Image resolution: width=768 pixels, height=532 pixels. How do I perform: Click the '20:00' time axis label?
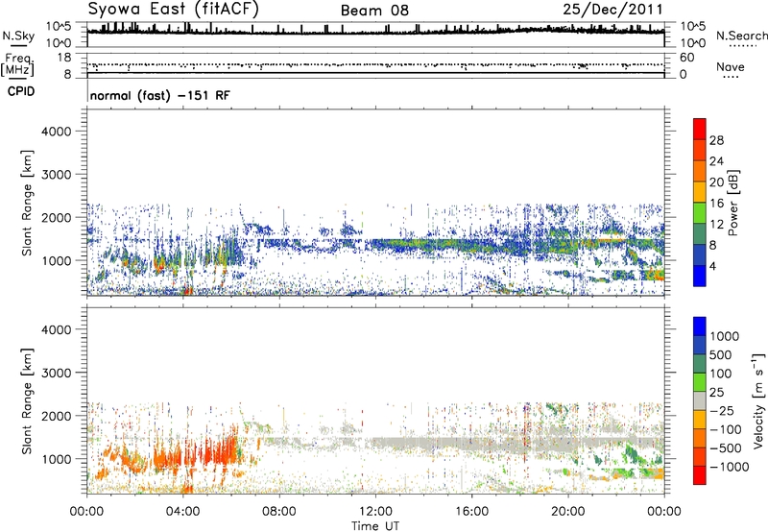click(568, 512)
